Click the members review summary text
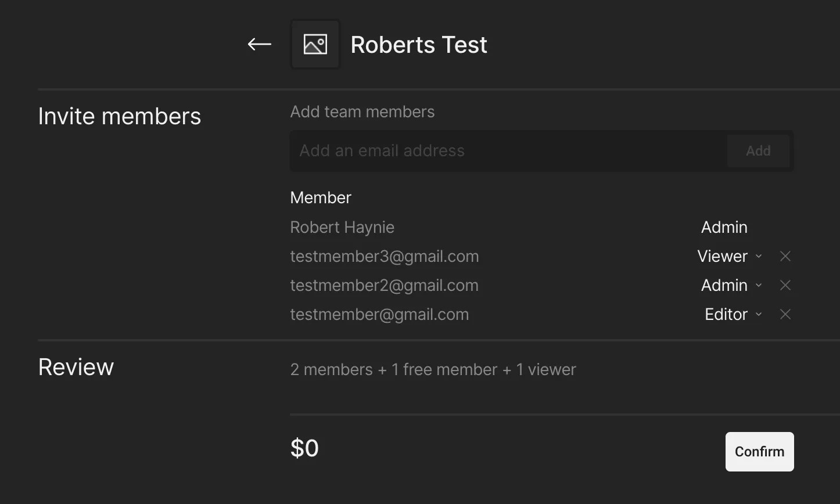Image resolution: width=840 pixels, height=504 pixels. pos(433,369)
